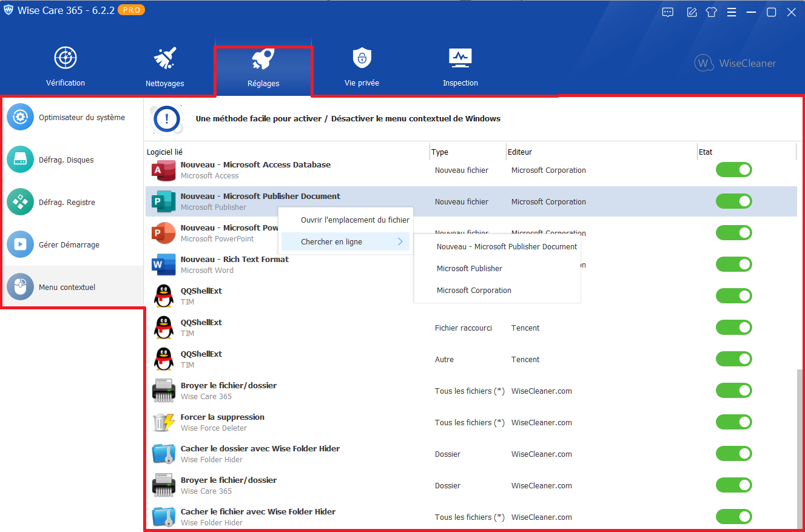This screenshot has width=805, height=532.
Task: Search online for Microsoft Publisher
Action: point(470,268)
